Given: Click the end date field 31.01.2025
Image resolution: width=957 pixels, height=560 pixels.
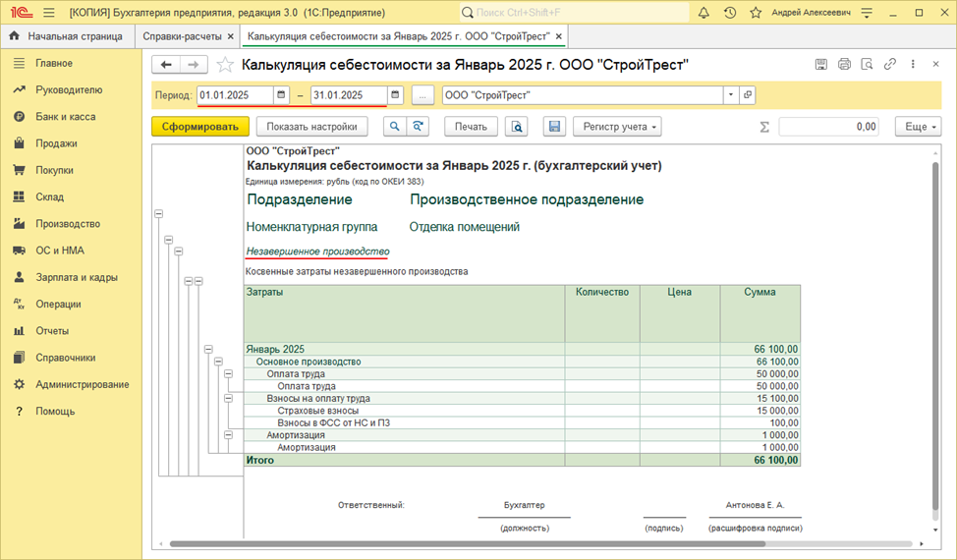Looking at the screenshot, I should click(349, 95).
